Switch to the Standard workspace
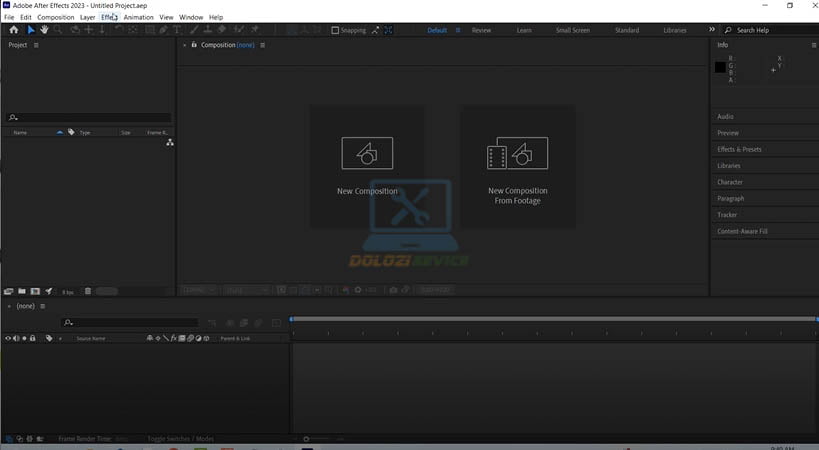Viewport: 819px width, 450px height. 627,30
